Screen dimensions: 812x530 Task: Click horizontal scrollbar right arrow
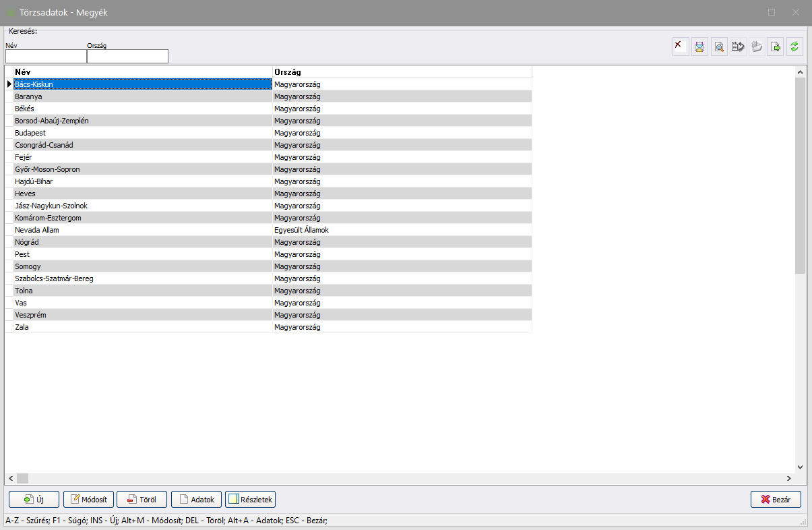click(788, 478)
